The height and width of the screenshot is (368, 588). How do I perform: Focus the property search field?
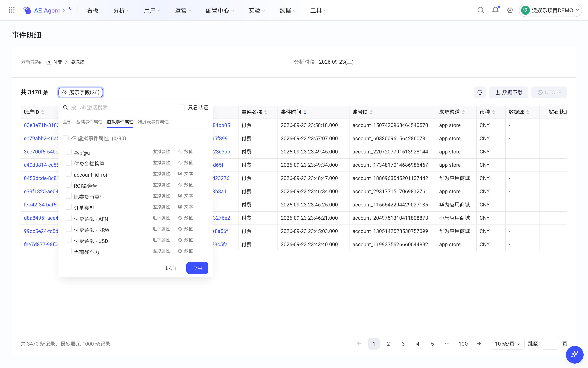click(119, 107)
